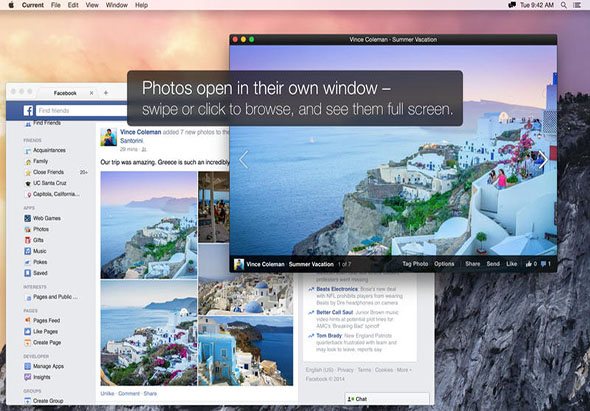The width and height of the screenshot is (590, 411).
Task: Select the Close Friends star icon
Action: point(28,172)
